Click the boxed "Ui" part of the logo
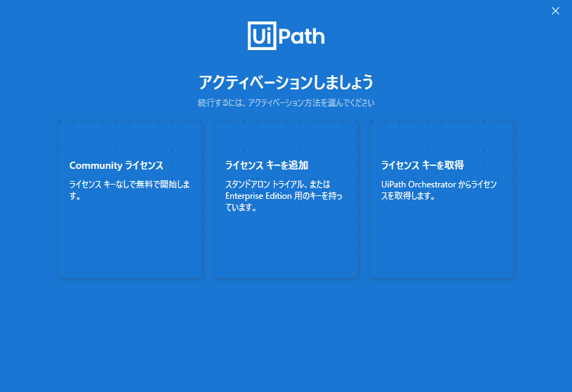The height and width of the screenshot is (392, 572). pyautogui.click(x=260, y=36)
